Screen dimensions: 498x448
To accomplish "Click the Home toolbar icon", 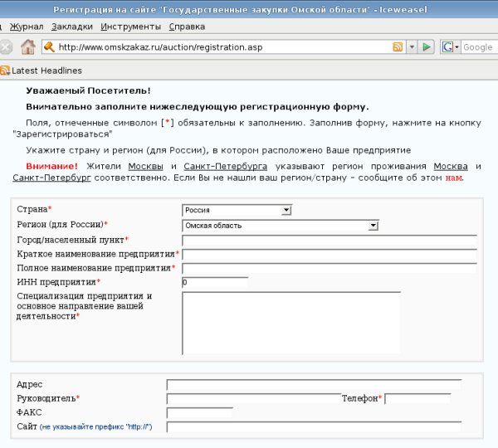I will 28,47.
